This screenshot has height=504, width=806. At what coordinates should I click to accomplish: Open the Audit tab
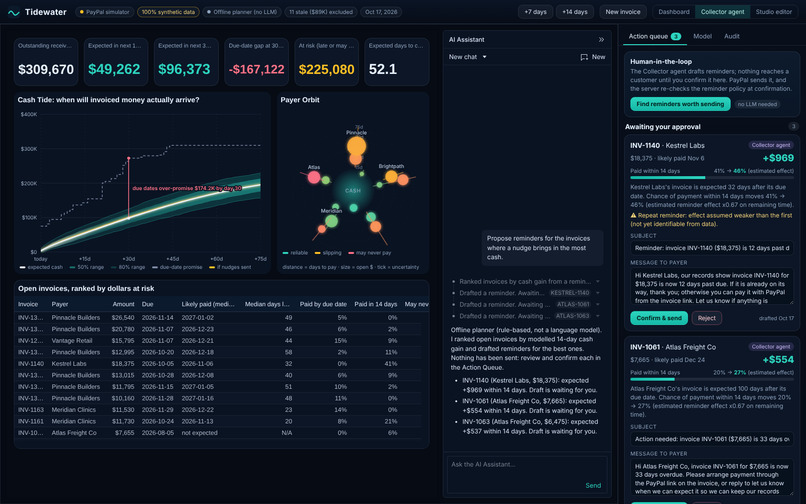click(731, 37)
